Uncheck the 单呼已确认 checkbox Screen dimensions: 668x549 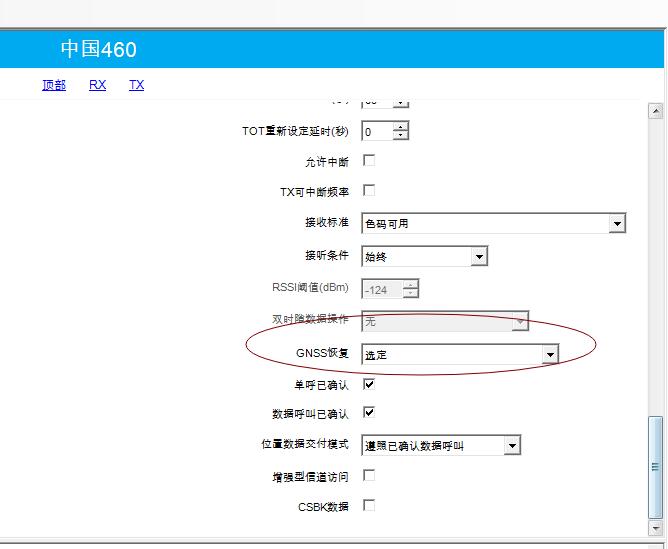(x=369, y=383)
